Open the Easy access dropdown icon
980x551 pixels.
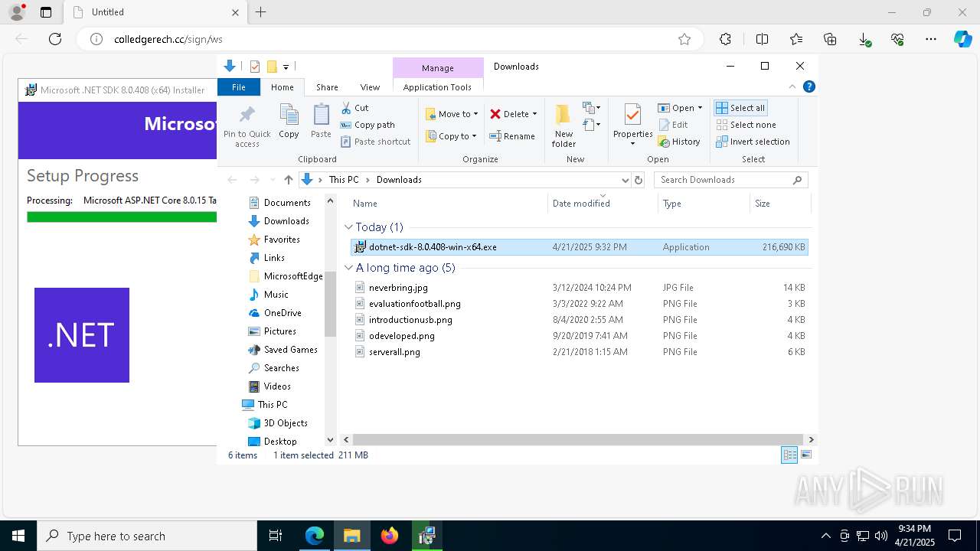pyautogui.click(x=591, y=124)
